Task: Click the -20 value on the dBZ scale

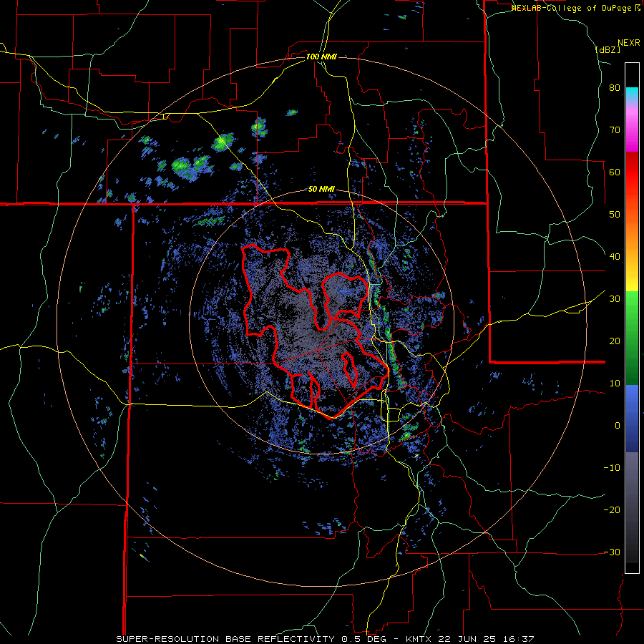Action: point(612,510)
